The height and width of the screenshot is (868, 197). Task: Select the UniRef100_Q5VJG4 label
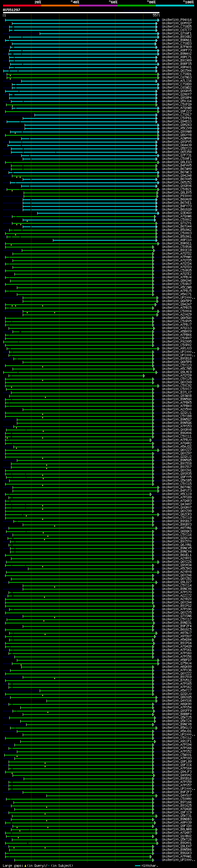point(177,101)
